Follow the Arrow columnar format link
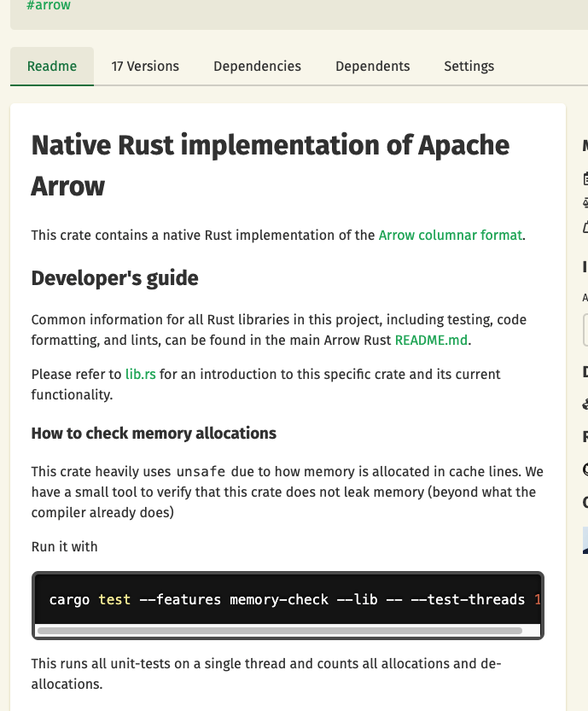Viewport: 588px width, 711px height. (451, 236)
